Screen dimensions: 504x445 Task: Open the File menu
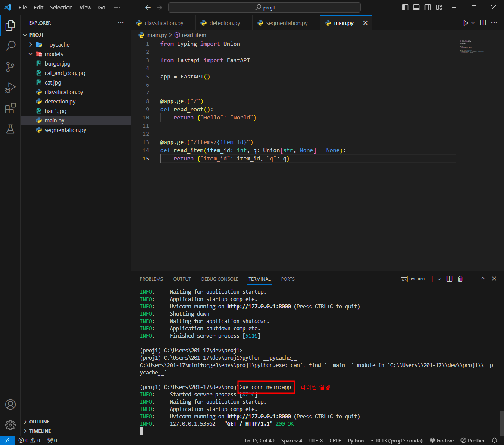[23, 7]
